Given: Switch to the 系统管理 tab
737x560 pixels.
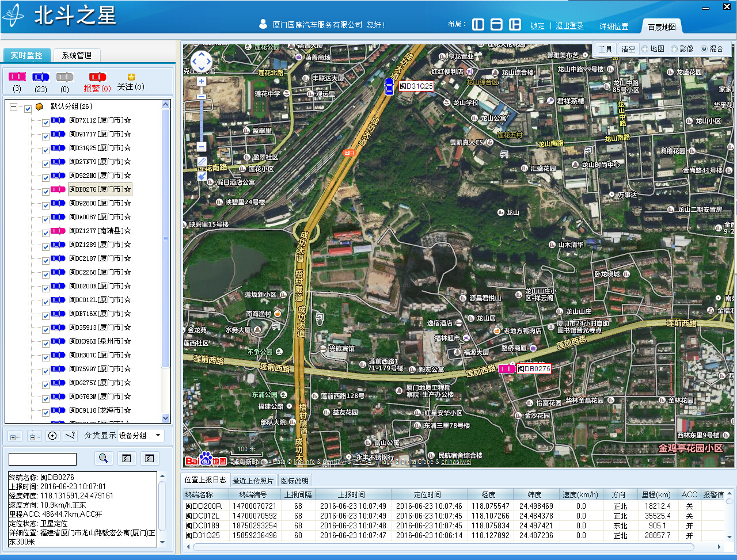Looking at the screenshot, I should click(77, 55).
